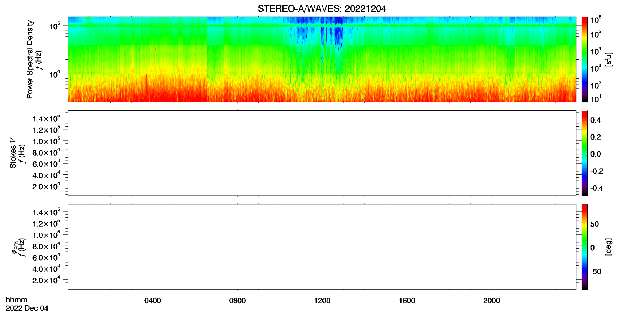Click the '0800' time tick label
The width and height of the screenshot is (644, 332).
pyautogui.click(x=238, y=301)
